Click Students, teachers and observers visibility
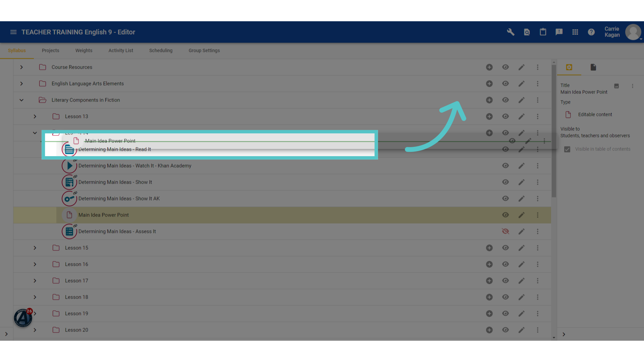The height and width of the screenshot is (362, 644). click(595, 136)
